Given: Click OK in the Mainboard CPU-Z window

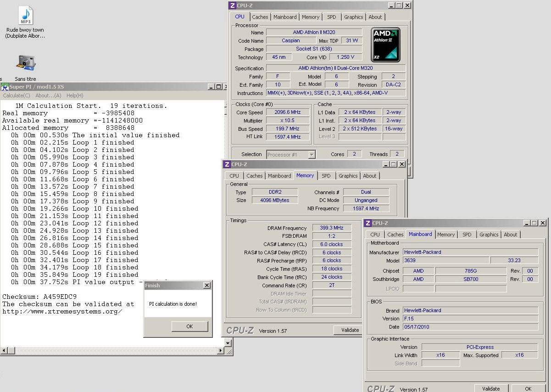Looking at the screenshot, I should [528, 389].
